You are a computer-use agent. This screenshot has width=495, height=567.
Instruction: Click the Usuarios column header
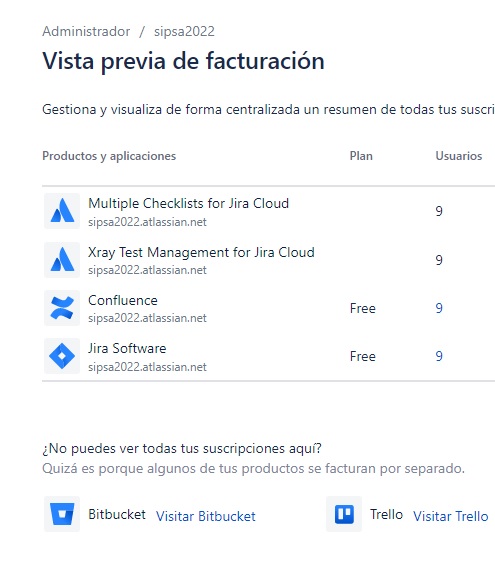click(459, 156)
